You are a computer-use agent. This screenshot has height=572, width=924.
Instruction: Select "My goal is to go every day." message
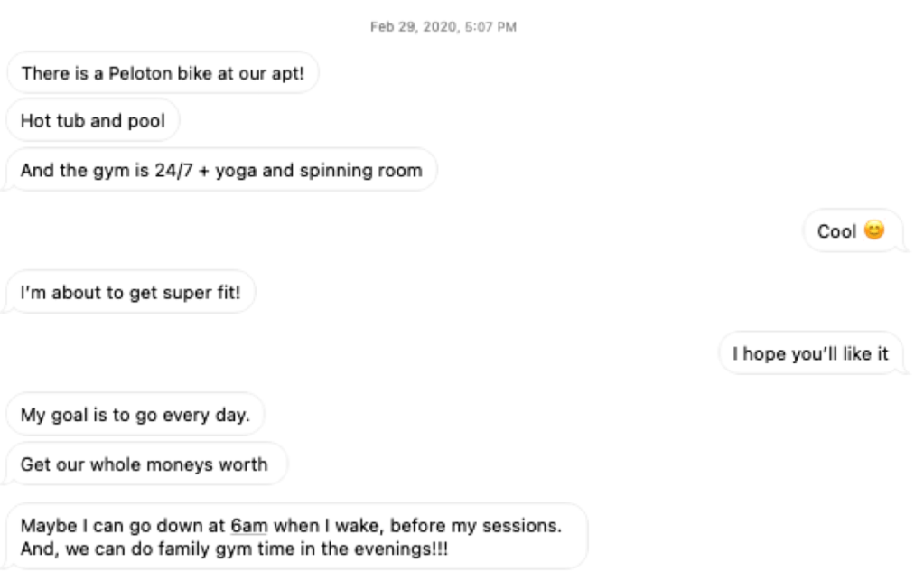coord(135,415)
